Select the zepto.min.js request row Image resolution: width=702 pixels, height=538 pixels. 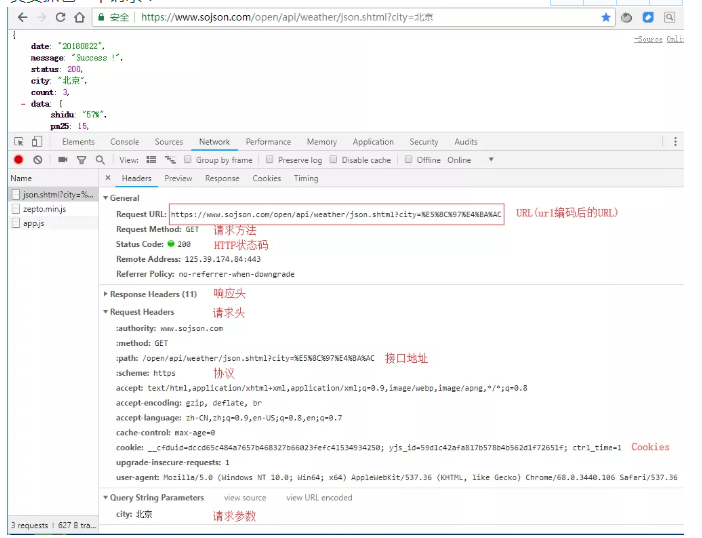[x=53, y=209]
